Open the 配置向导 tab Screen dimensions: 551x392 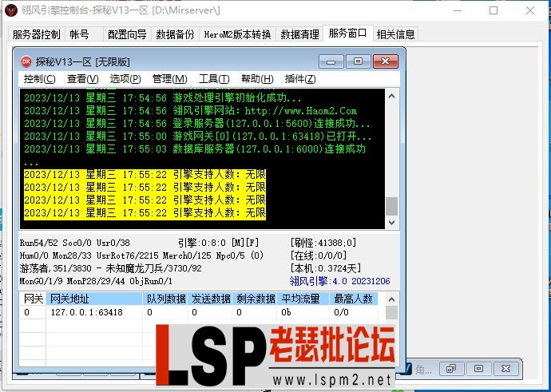coord(127,34)
